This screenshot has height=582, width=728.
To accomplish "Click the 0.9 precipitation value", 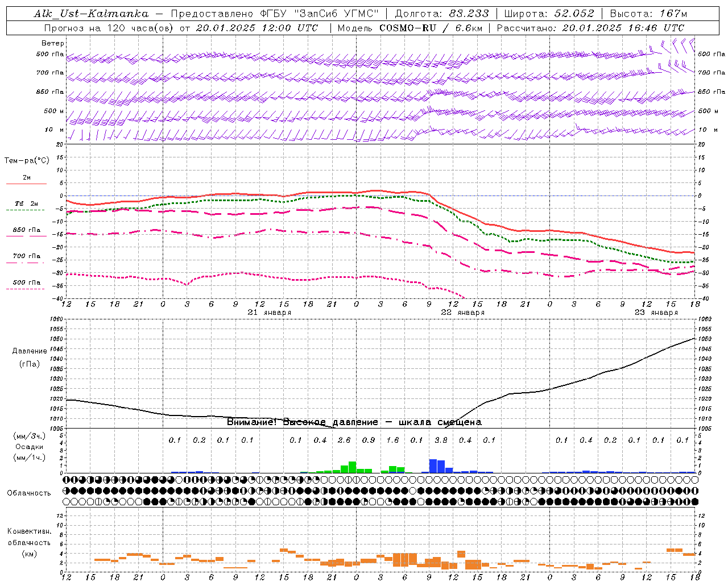I will coord(369,440).
